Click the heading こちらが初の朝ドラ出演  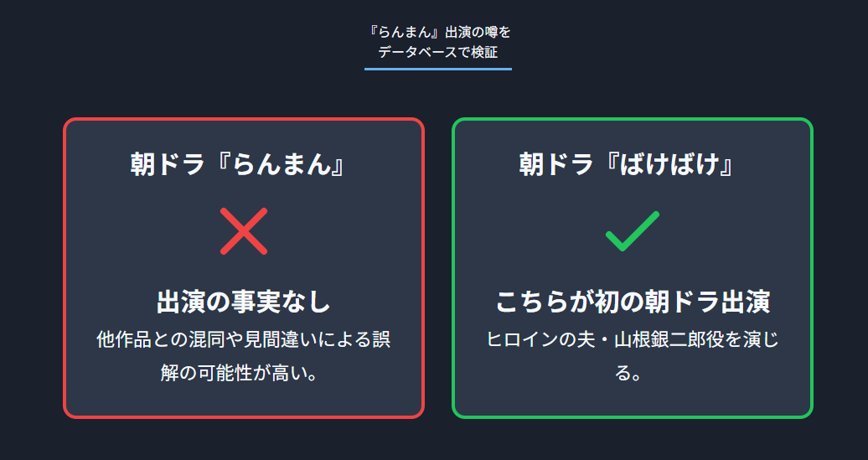(632, 302)
